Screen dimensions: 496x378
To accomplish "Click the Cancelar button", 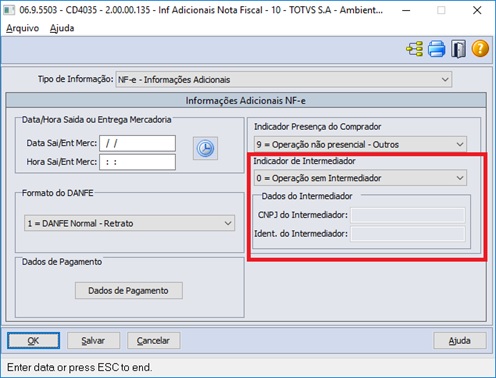I will [x=153, y=341].
